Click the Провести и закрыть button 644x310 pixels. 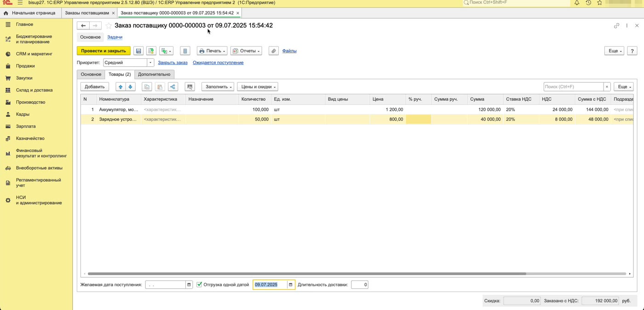pyautogui.click(x=103, y=51)
